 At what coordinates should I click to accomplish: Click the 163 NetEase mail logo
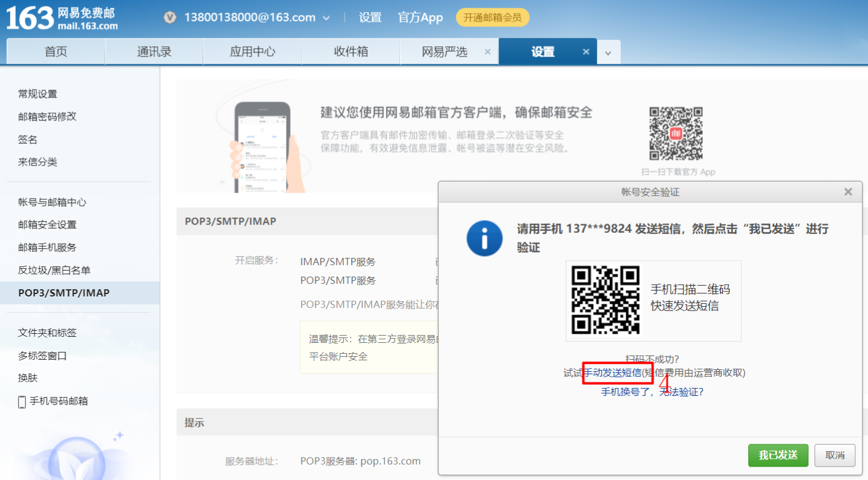click(62, 19)
